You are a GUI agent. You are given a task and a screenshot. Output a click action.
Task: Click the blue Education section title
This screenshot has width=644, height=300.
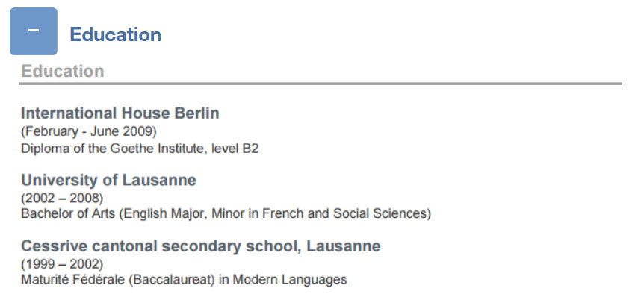[115, 34]
